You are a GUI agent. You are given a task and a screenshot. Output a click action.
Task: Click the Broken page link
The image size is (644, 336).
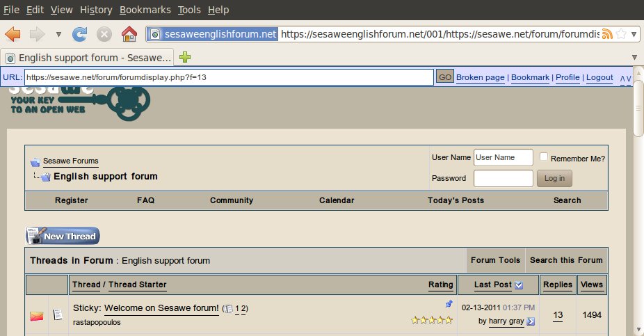pyautogui.click(x=480, y=77)
